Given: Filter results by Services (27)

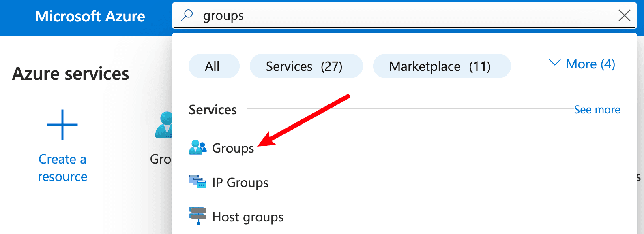Looking at the screenshot, I should (306, 66).
